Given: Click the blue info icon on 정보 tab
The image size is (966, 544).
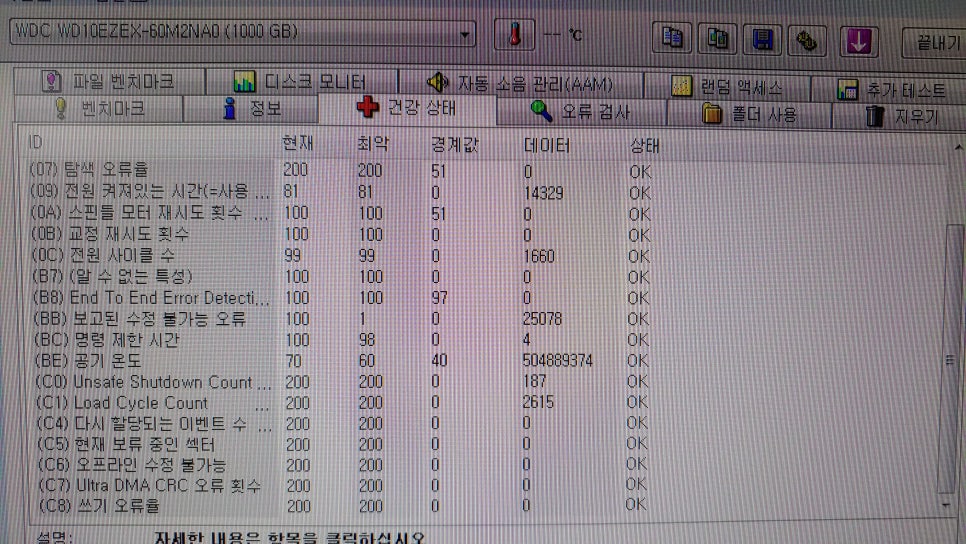Looking at the screenshot, I should click(x=230, y=108).
